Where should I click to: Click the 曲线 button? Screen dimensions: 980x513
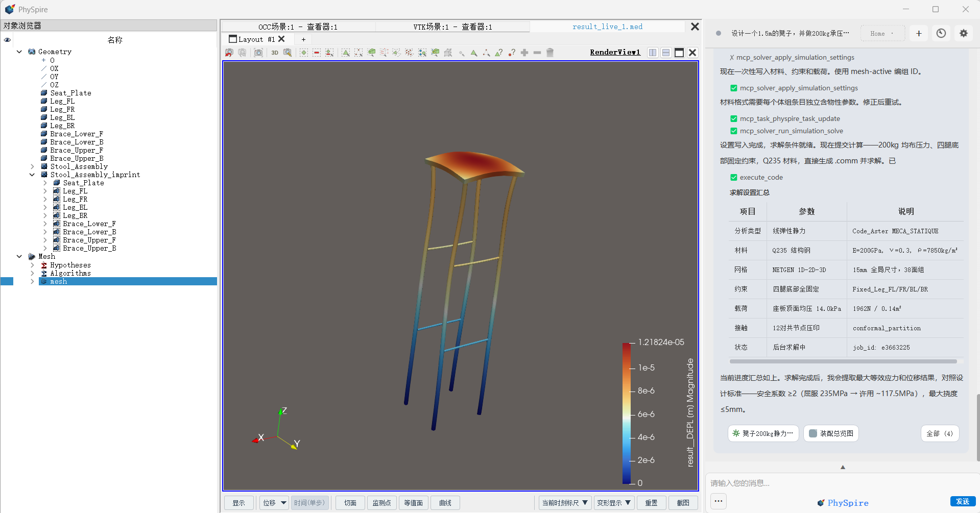click(x=445, y=503)
